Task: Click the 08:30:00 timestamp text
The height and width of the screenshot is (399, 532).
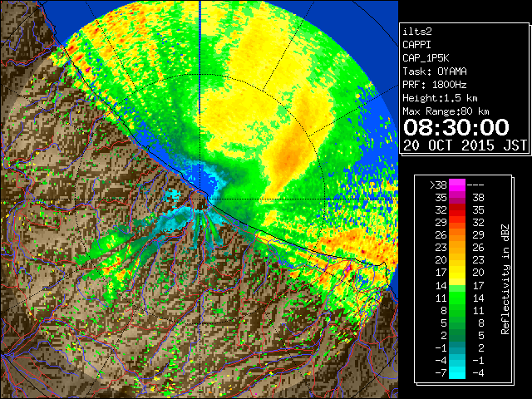Action: click(456, 127)
